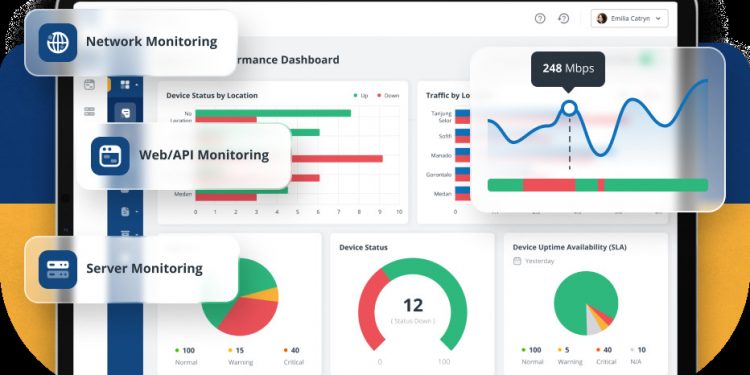Image resolution: width=750 pixels, height=375 pixels.
Task: Click the Network Monitoring globe icon
Action: click(58, 43)
